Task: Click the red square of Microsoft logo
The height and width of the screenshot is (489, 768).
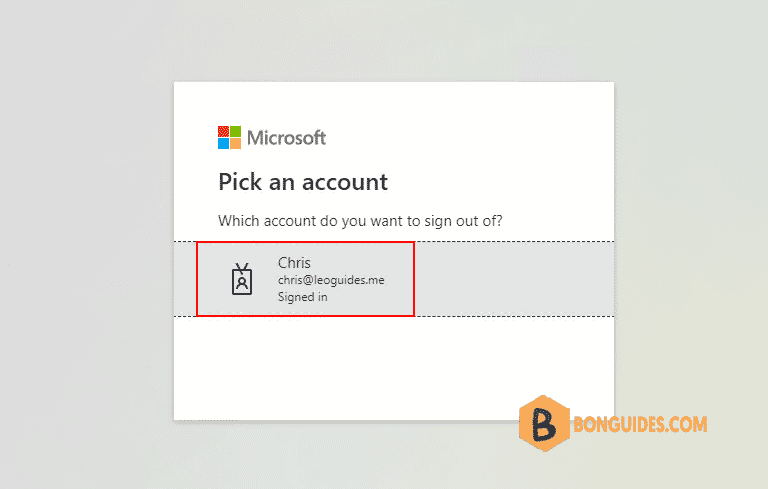Action: click(x=223, y=131)
